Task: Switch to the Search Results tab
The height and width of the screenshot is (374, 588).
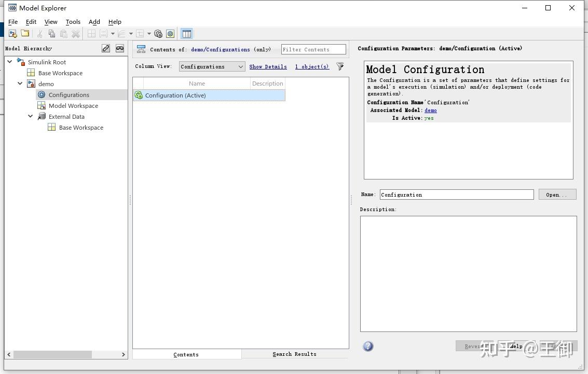Action: [294, 354]
